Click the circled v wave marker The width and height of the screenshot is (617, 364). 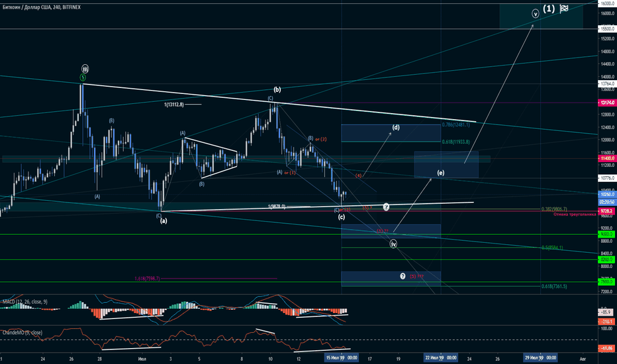pyautogui.click(x=535, y=14)
